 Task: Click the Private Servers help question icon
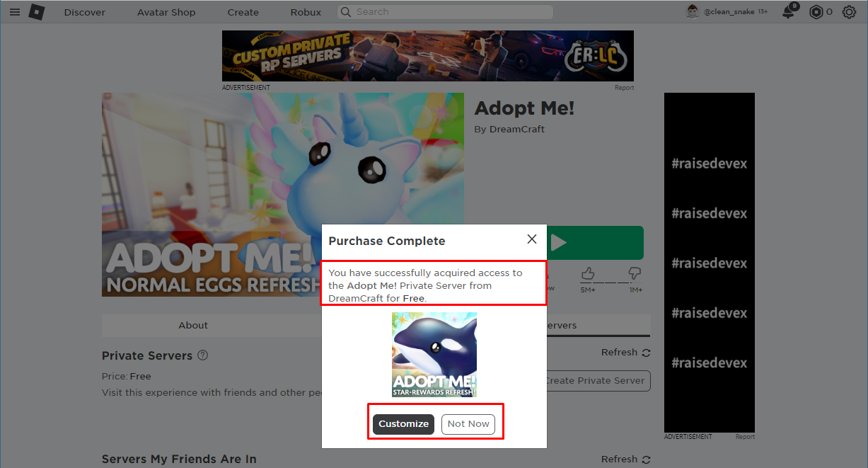click(202, 355)
